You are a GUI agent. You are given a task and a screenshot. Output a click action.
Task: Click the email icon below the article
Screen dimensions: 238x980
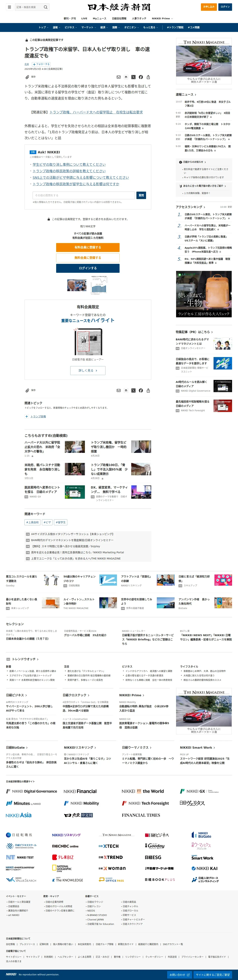118,390
